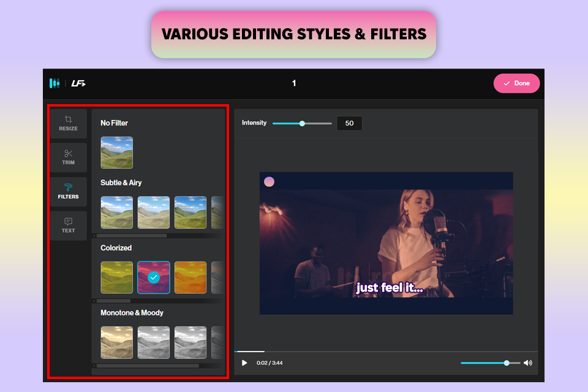Select the orange Colorized filter
This screenshot has width=588, height=392.
coord(190,277)
